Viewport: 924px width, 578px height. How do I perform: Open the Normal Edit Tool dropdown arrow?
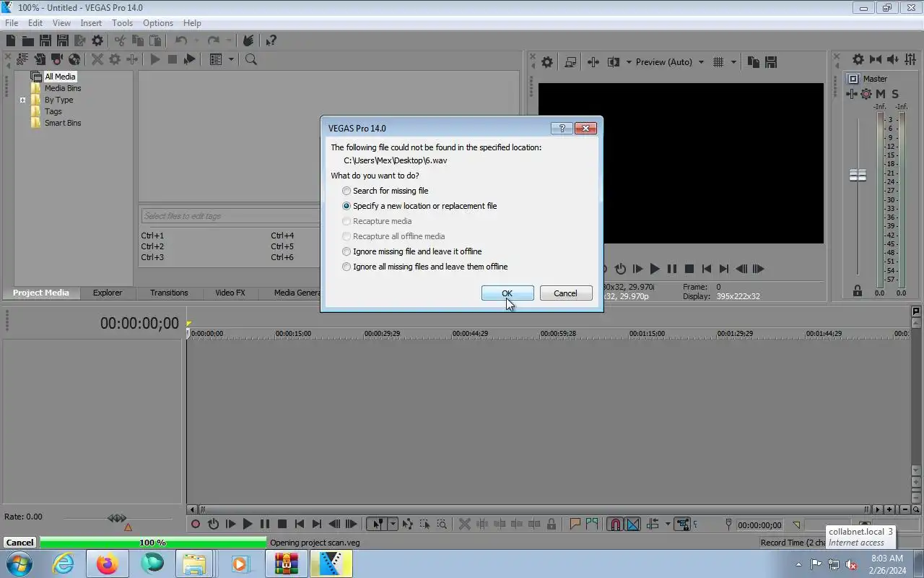pyautogui.click(x=393, y=524)
